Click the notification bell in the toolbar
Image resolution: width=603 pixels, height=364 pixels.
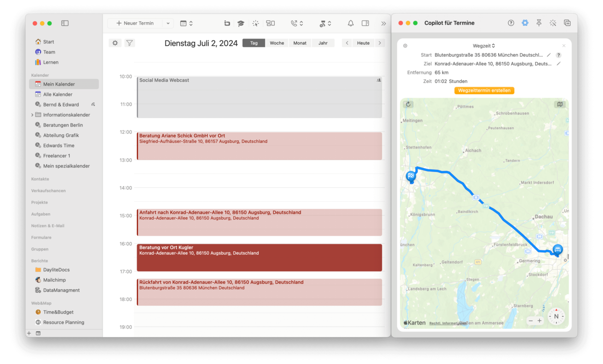(x=350, y=23)
